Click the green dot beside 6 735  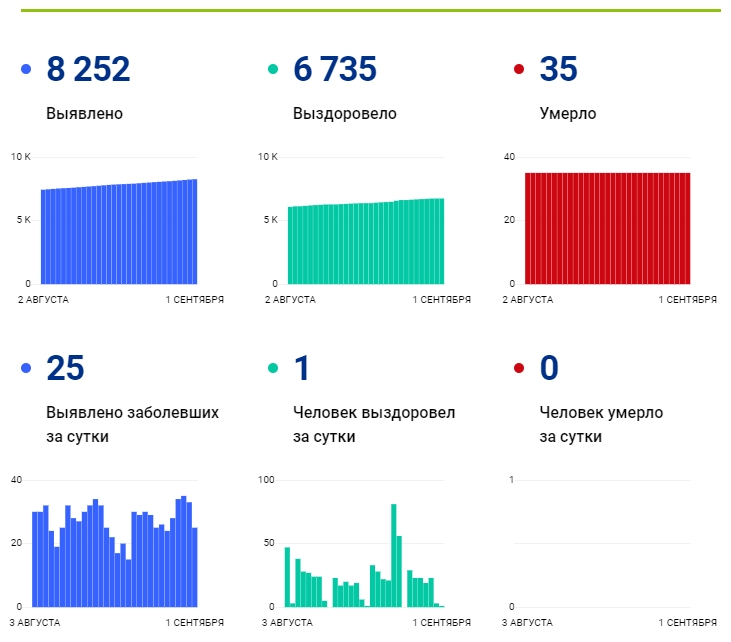[x=273, y=69]
